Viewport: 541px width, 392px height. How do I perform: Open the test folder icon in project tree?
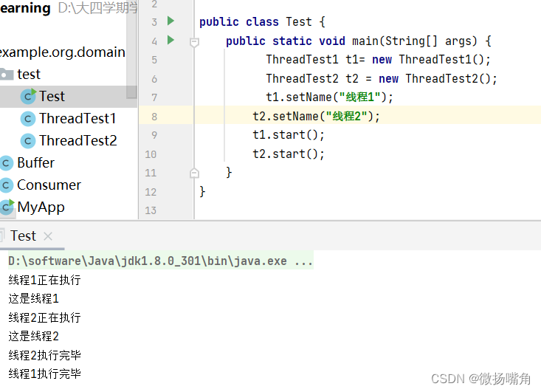[7, 74]
